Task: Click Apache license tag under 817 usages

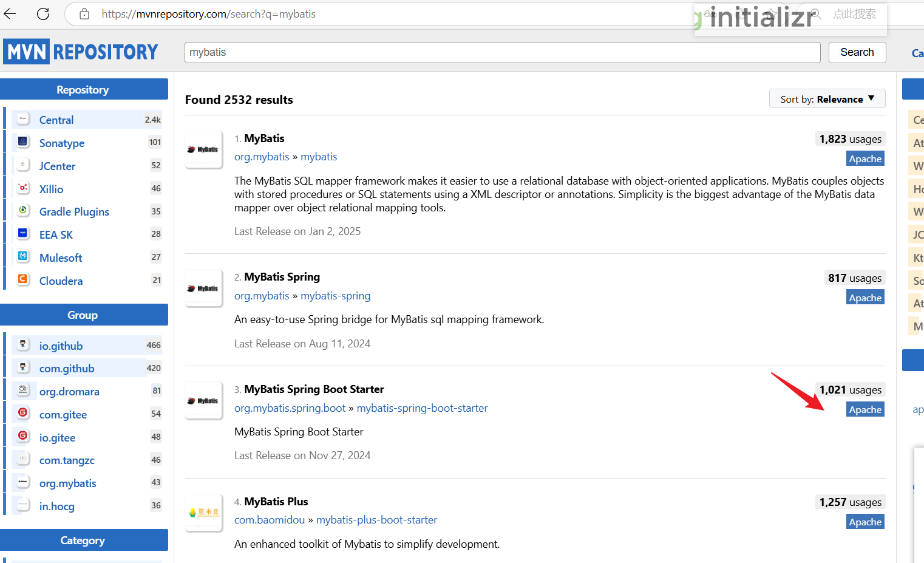Action: click(865, 298)
